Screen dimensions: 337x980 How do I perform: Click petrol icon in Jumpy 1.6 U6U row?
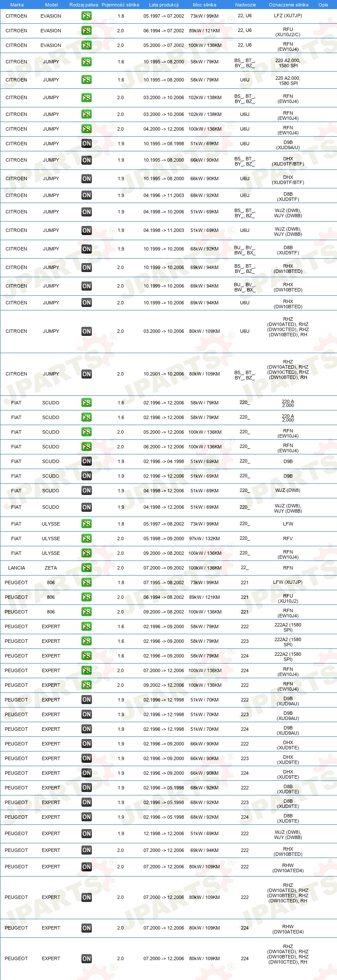coord(86,80)
